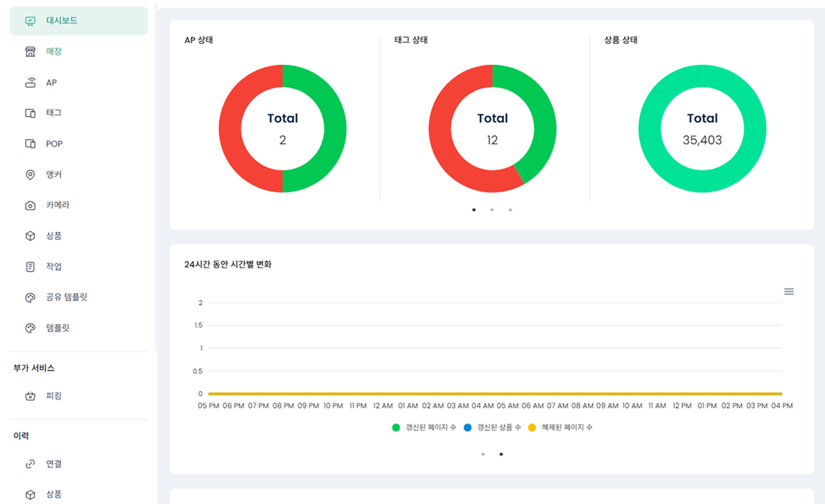Open 템플릿 label below 공유 템플릿
Image resolution: width=825 pixels, height=504 pixels.
tap(58, 328)
